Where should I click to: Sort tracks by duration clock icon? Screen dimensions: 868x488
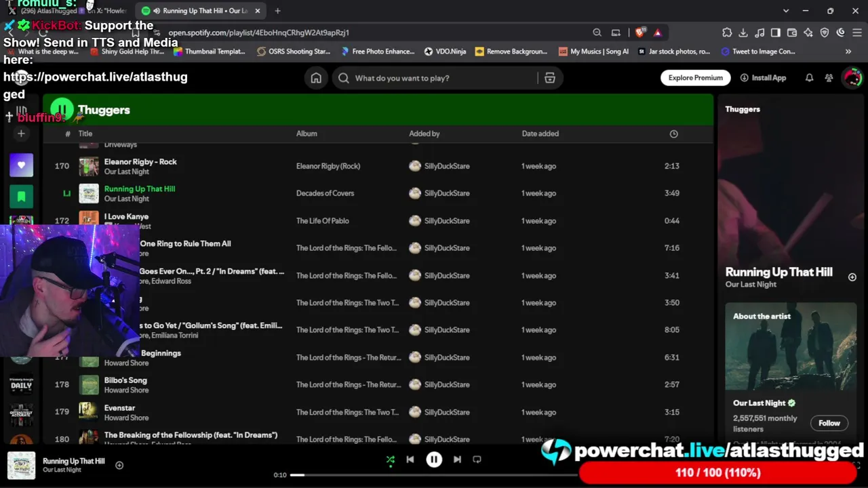(x=673, y=134)
